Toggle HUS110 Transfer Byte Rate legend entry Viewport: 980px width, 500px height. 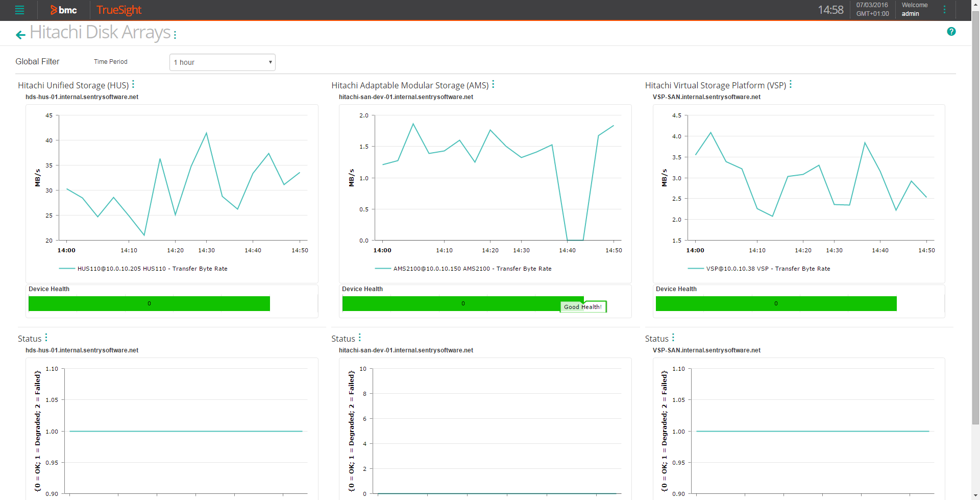(x=143, y=269)
